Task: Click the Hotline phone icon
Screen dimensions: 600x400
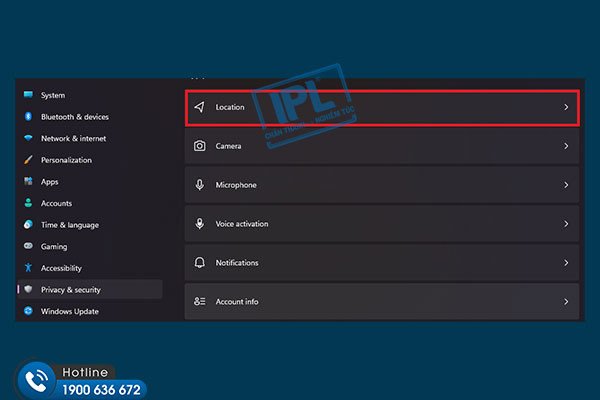Action: pyautogui.click(x=36, y=381)
